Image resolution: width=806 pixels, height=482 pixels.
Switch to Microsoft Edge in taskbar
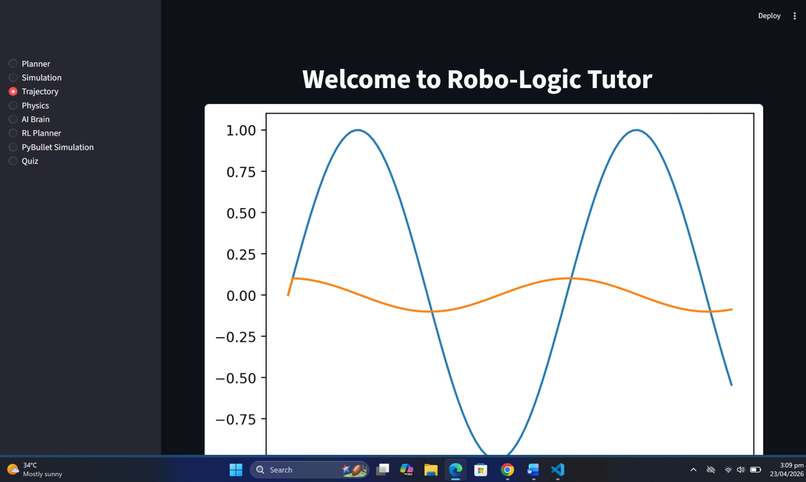pos(455,470)
